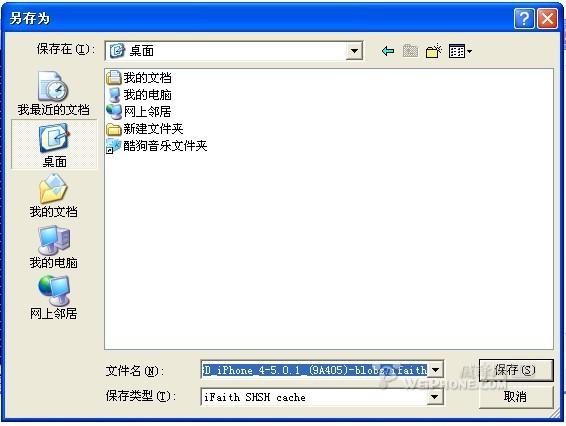Select the 新建文件夹 folder
566x426 pixels.
(x=145, y=129)
